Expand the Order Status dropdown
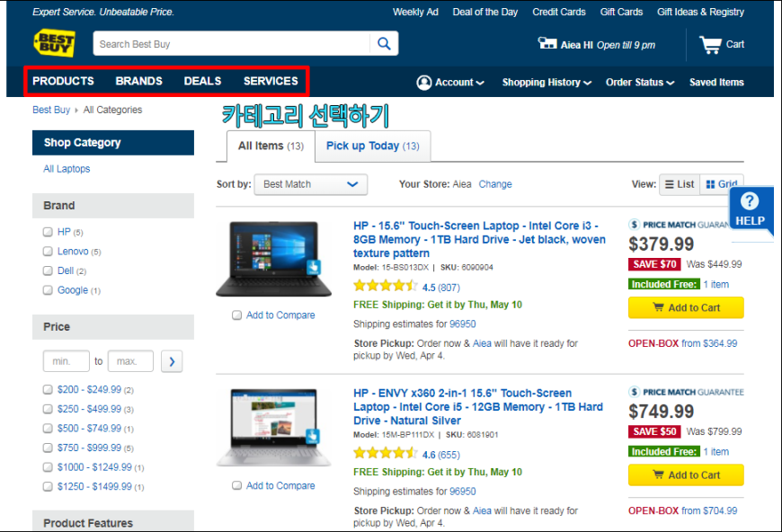The height and width of the screenshot is (532, 782). point(640,83)
